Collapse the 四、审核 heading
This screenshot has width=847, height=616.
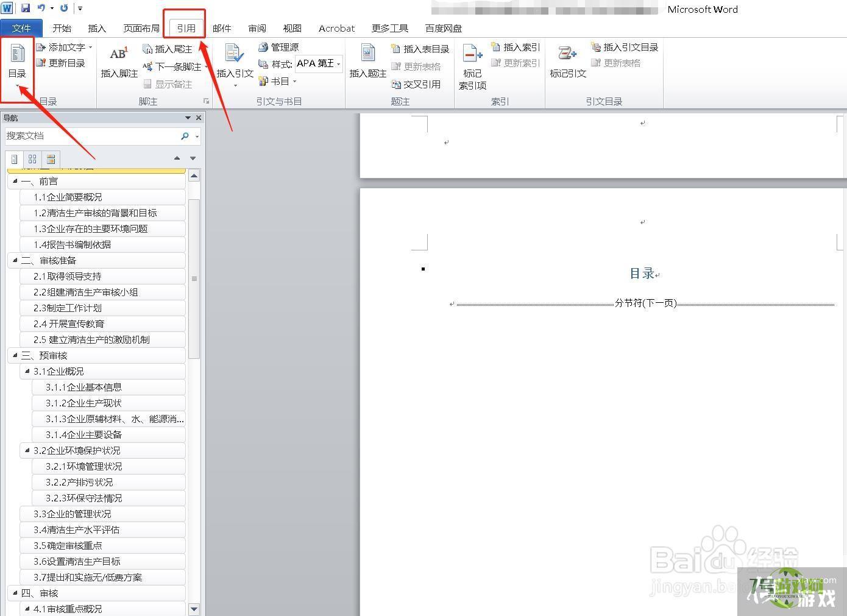[15, 593]
